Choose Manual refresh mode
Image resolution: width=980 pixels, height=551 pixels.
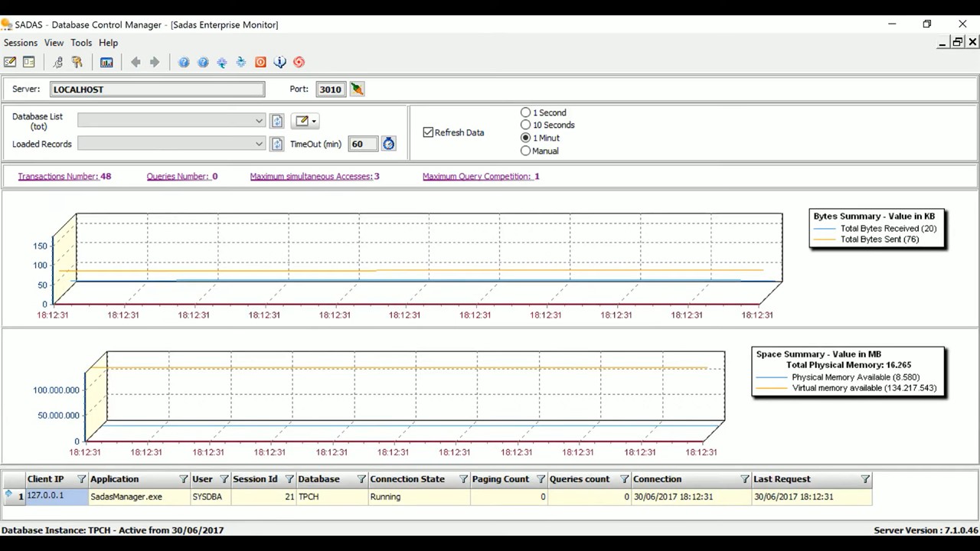[526, 151]
